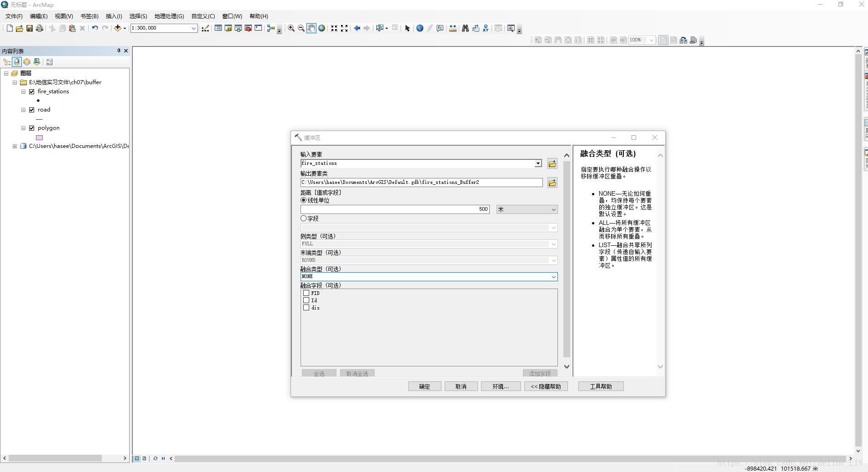The width and height of the screenshot is (868, 472).
Task: Confirm the buffer dialog with OK button
Action: 425,386
